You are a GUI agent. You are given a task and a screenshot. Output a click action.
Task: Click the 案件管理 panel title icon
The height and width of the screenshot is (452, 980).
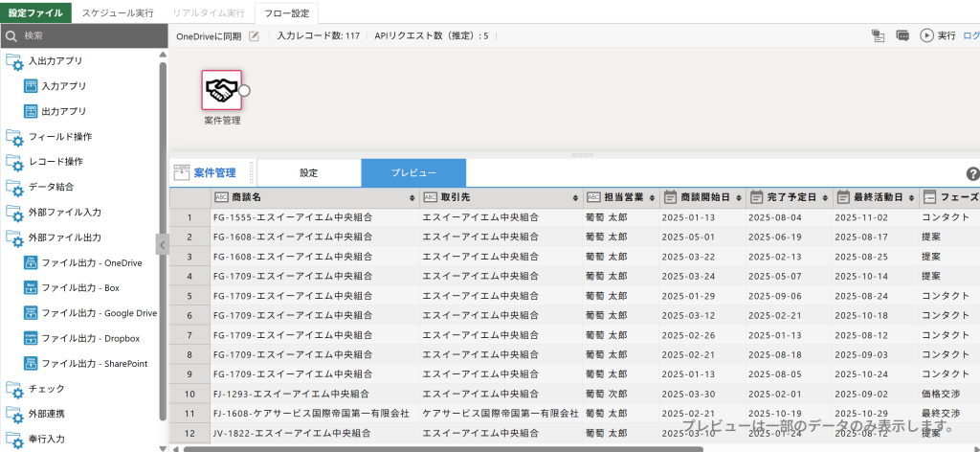tap(181, 173)
